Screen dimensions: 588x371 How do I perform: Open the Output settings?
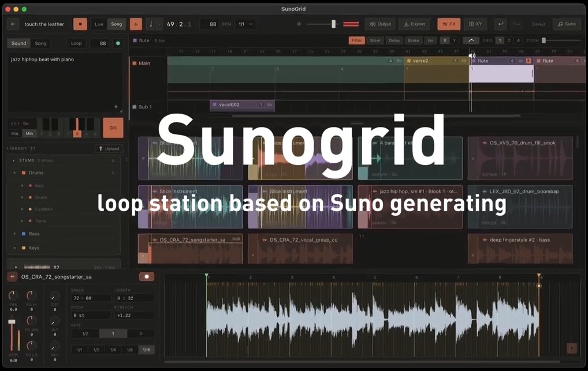tap(380, 24)
